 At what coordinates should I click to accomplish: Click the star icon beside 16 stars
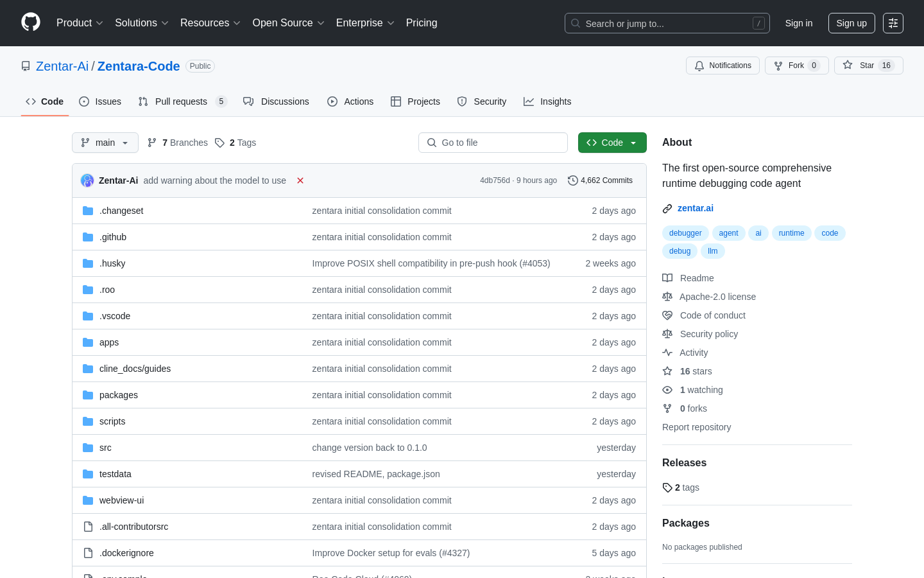point(667,371)
